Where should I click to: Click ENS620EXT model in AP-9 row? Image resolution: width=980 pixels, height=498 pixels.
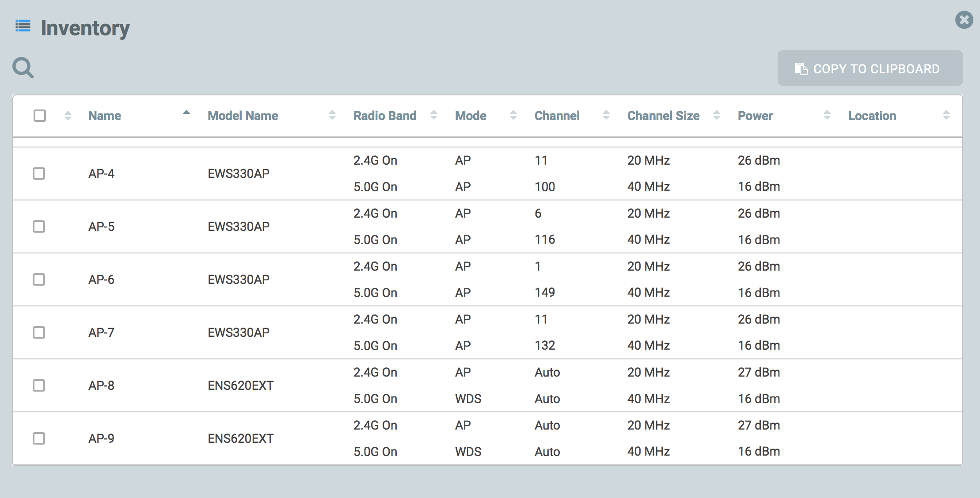(241, 438)
